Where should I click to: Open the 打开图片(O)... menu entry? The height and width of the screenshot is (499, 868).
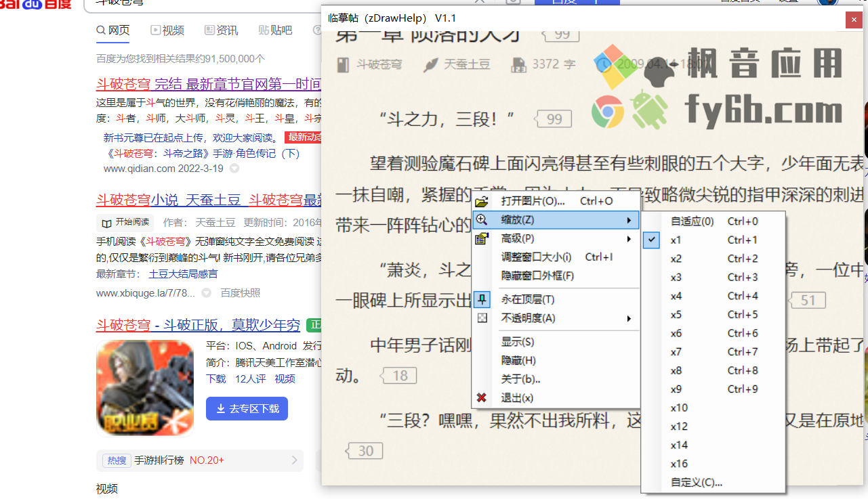pos(556,201)
